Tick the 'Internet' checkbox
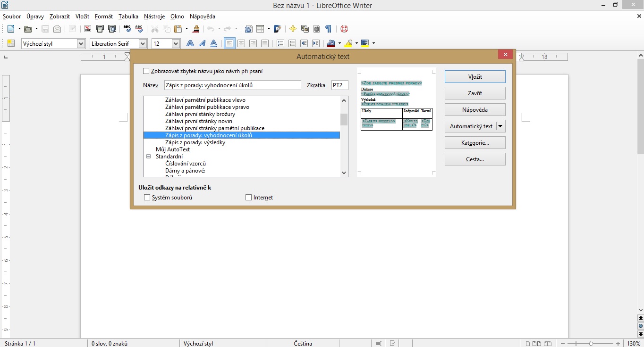644x347 pixels. 249,198
